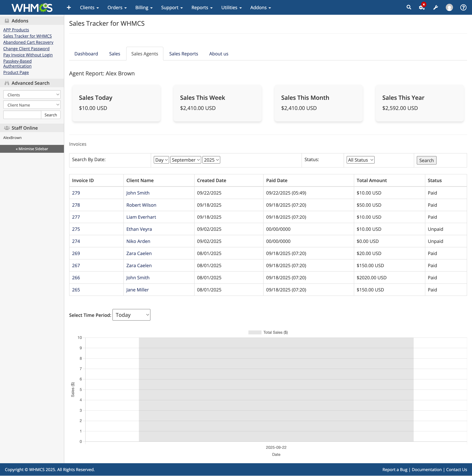The height and width of the screenshot is (476, 472).
Task: Open the September month dropdown
Action: pos(186,160)
